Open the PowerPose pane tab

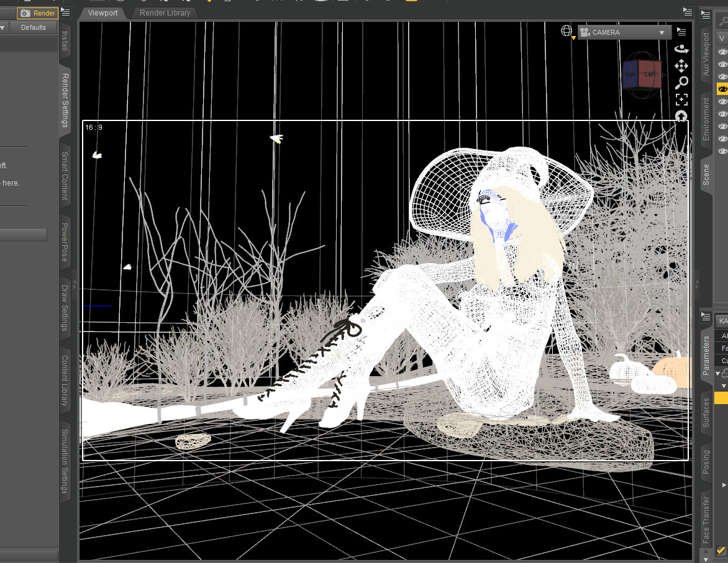coord(65,242)
